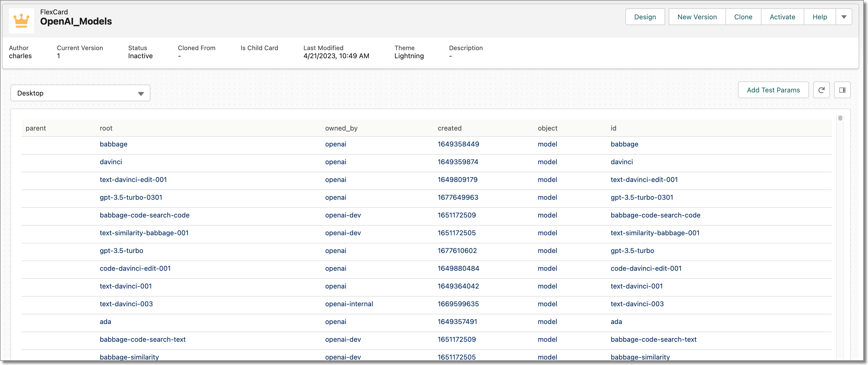Select 'text-similarity-babbage-001' in root column
The image size is (868, 365).
pos(144,233)
